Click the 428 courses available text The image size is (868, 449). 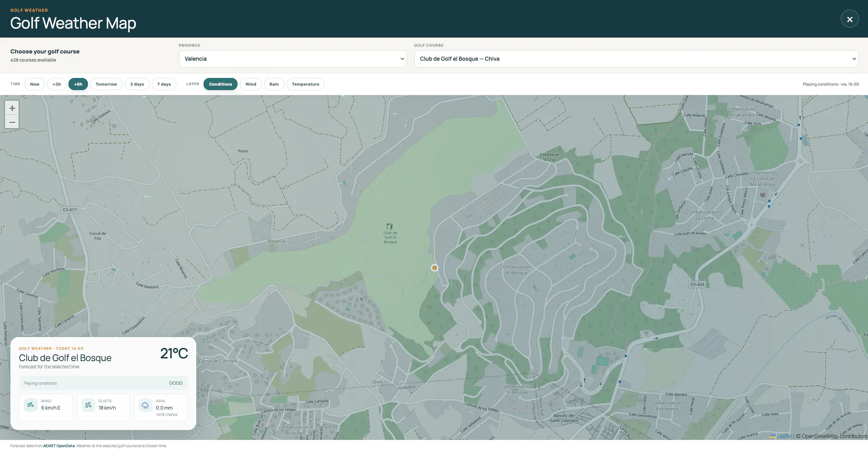(33, 60)
